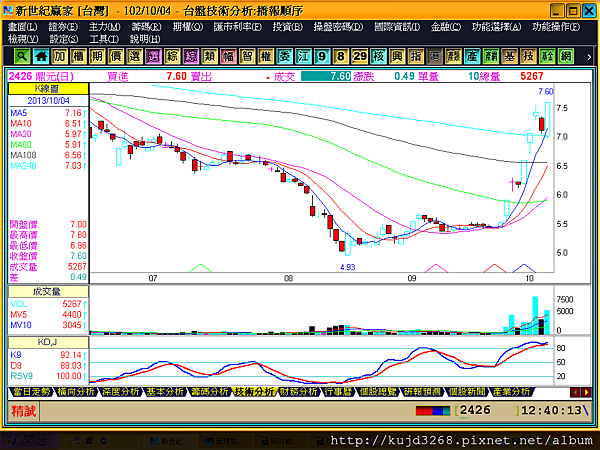600x450 pixels.
Task: Click the yellow 選 toolbar icon
Action: [135, 57]
